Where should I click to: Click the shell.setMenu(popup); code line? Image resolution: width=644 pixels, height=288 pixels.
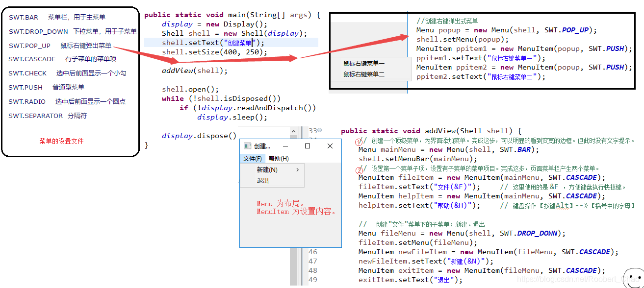(463, 40)
